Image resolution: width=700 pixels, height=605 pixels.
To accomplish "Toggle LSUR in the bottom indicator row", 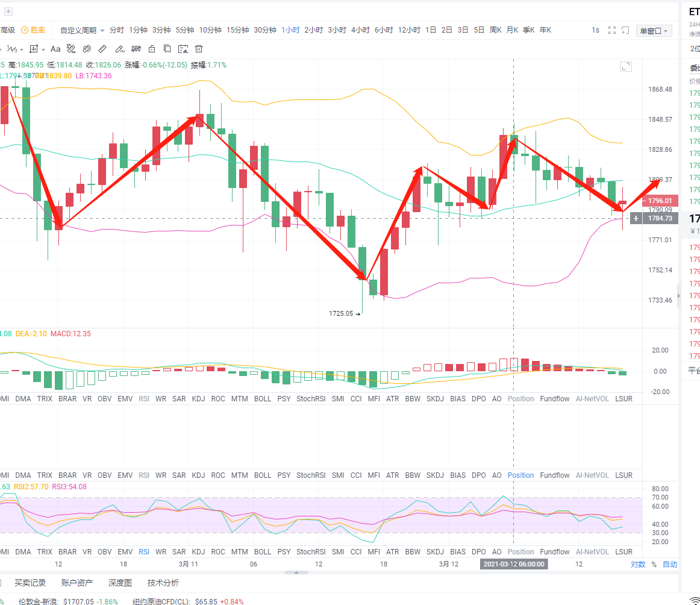I will [x=623, y=552].
